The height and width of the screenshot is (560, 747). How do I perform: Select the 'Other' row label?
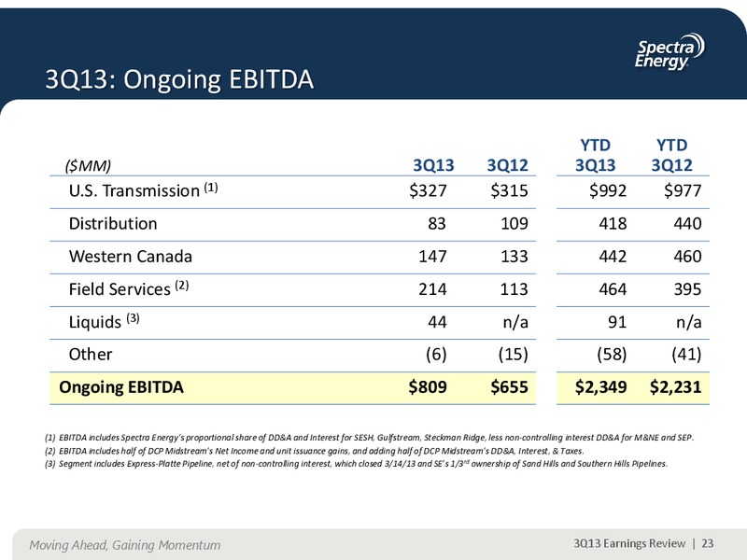tap(91, 355)
